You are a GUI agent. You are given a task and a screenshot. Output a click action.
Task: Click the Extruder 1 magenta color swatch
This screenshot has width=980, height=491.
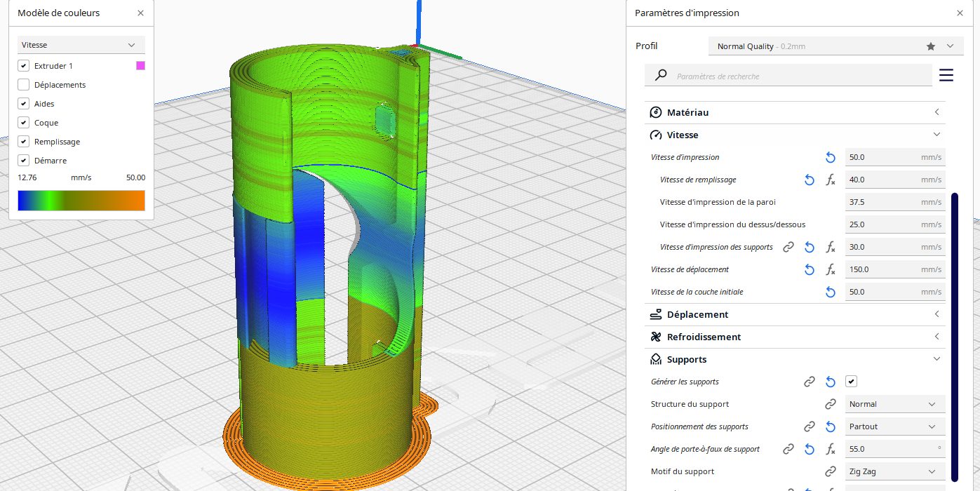coord(140,66)
